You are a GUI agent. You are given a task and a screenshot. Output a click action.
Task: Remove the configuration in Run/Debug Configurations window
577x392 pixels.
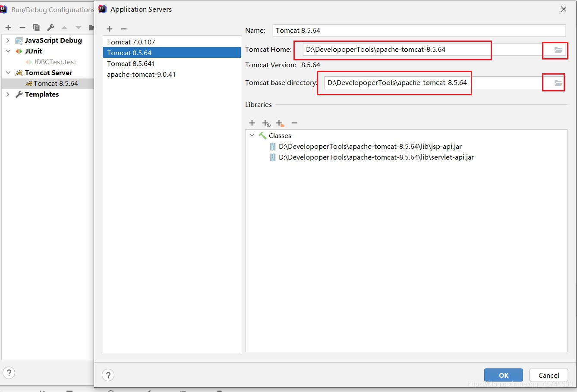(x=22, y=28)
